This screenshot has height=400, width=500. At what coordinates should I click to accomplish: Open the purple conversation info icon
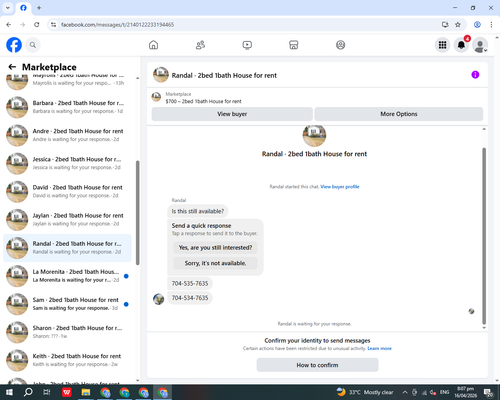pyautogui.click(x=475, y=75)
